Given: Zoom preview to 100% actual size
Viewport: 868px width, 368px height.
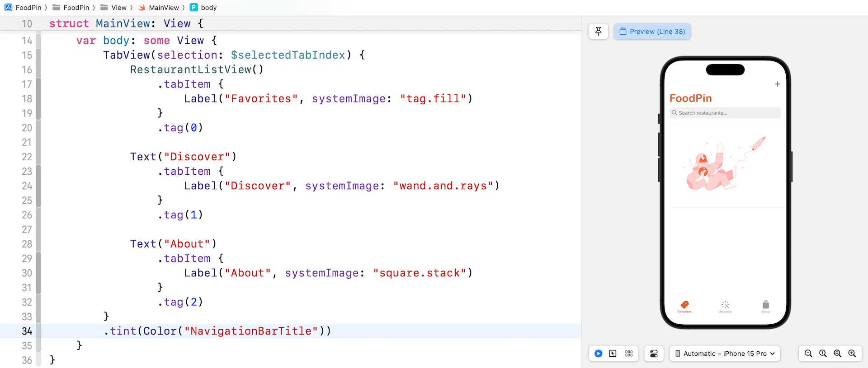Looking at the screenshot, I should 823,354.
